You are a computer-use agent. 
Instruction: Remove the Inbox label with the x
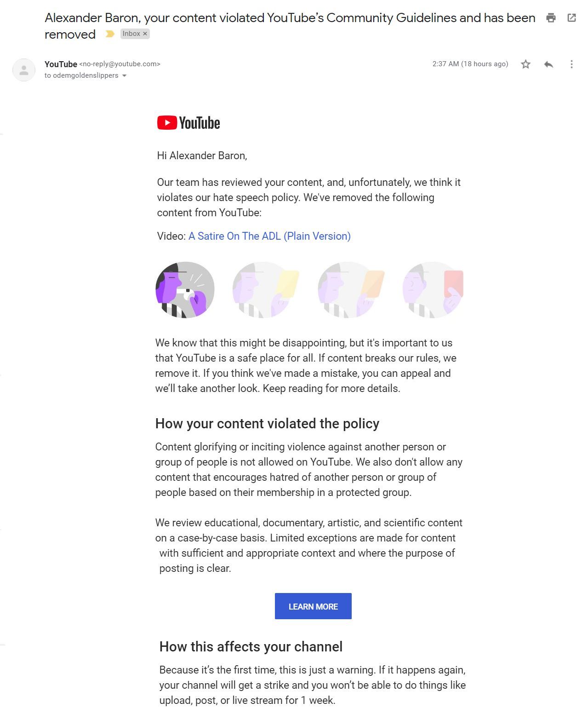(x=145, y=34)
